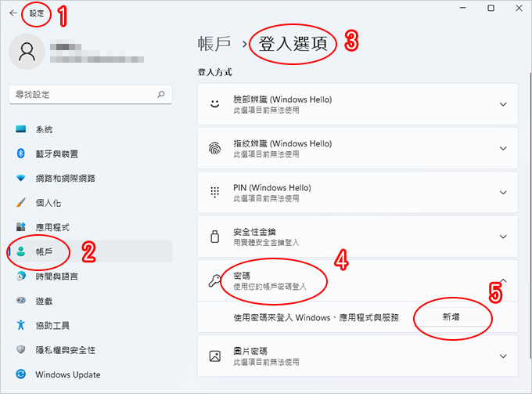532x394 pixels.
Task: Open 藍牙與裝置 settings category
Action: [91, 154]
